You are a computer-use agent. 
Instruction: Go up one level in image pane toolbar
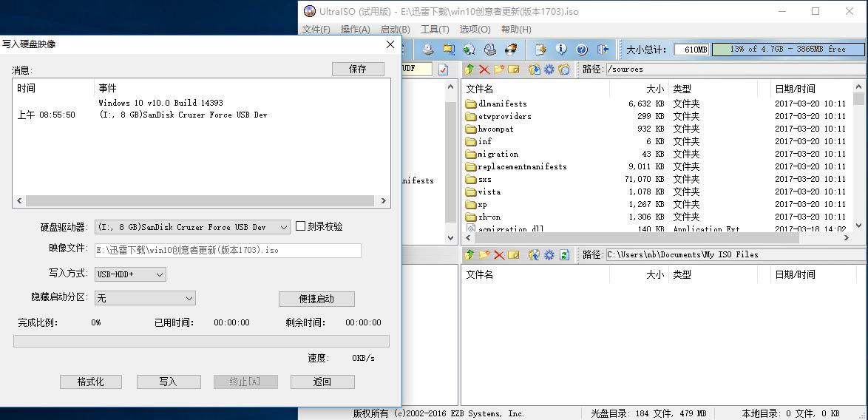[x=469, y=70]
